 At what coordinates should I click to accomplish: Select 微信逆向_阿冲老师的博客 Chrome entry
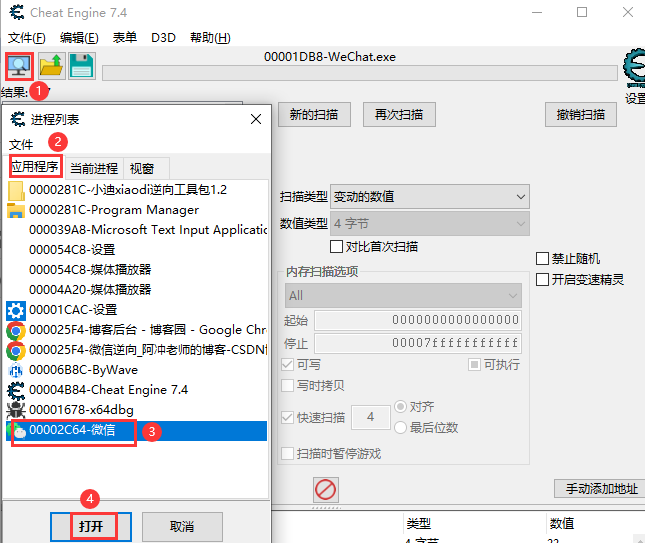pyautogui.click(x=137, y=350)
